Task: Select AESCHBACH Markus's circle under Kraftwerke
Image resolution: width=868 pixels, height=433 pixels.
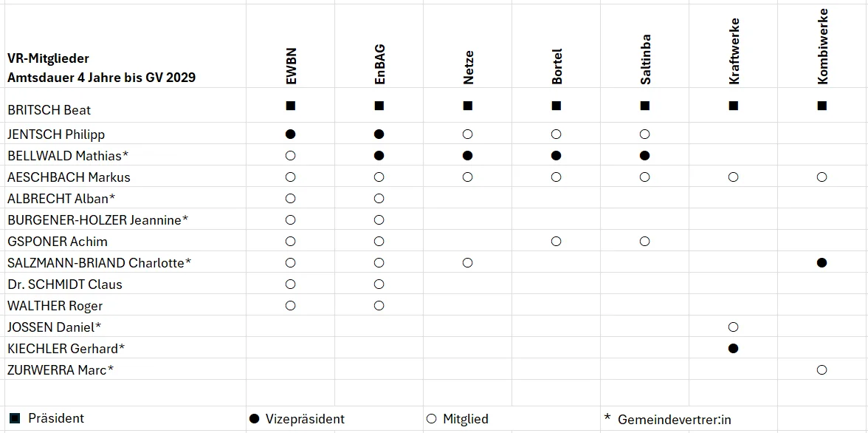Action: [x=733, y=177]
